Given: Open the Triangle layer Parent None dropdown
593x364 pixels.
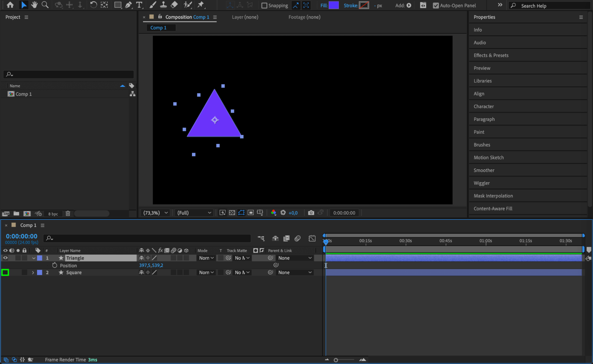Looking at the screenshot, I should [x=295, y=258].
